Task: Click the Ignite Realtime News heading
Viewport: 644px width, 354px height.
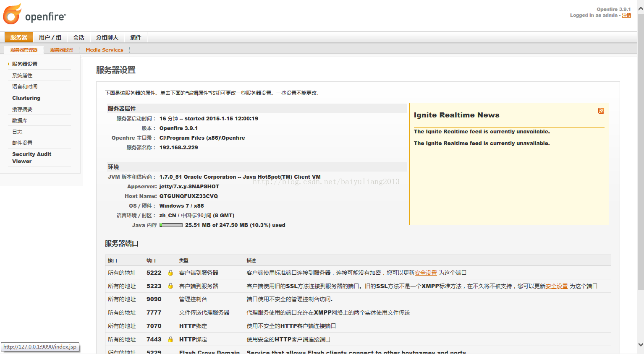Action: click(x=456, y=115)
